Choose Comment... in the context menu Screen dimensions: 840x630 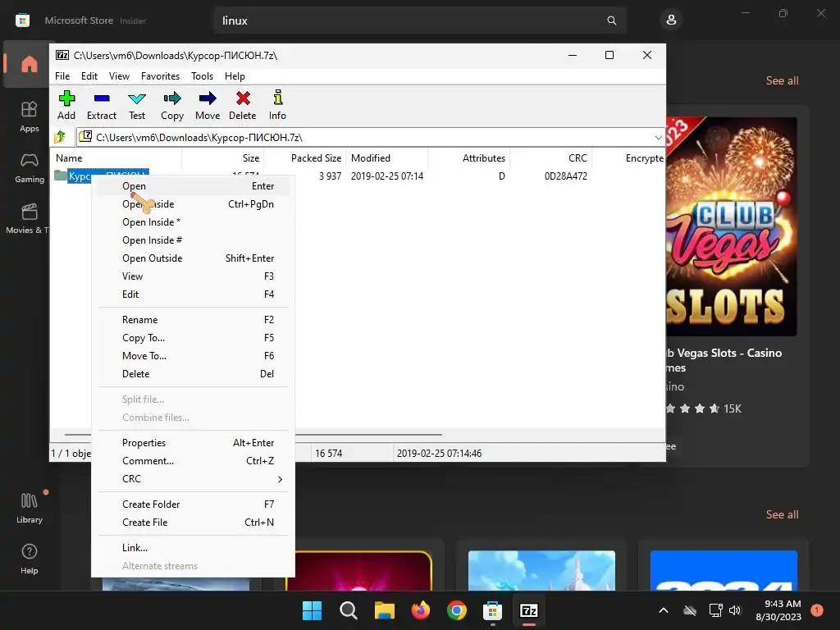coord(193,461)
